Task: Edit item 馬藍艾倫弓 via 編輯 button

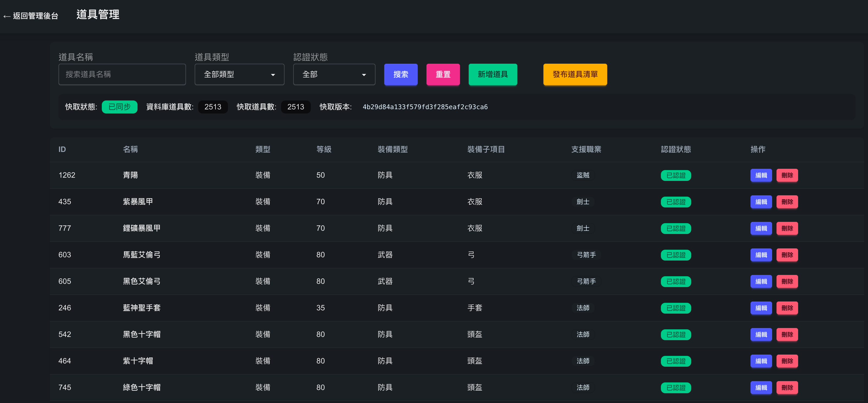Action: pyautogui.click(x=761, y=255)
